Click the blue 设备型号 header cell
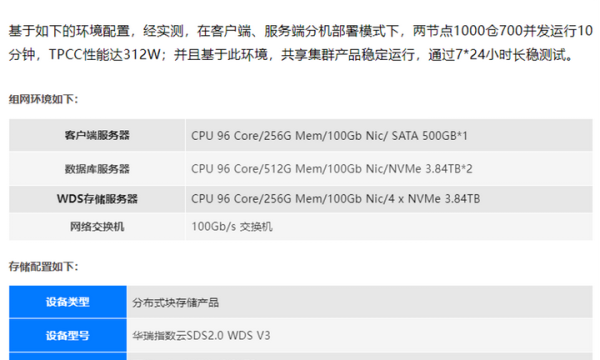 click(68, 336)
